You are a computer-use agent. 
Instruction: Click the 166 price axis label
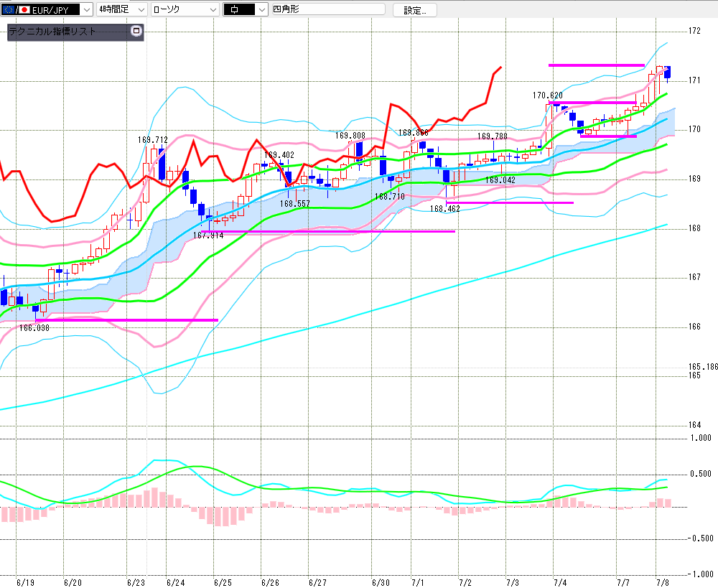pyautogui.click(x=694, y=327)
